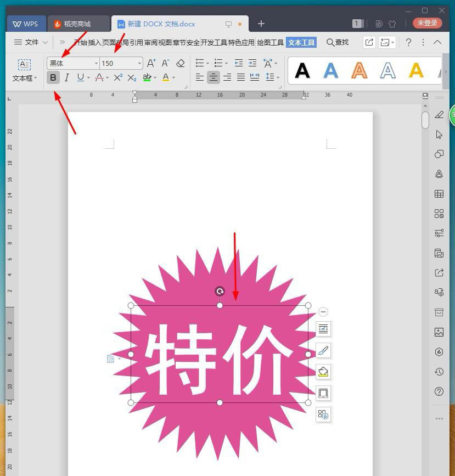Select the orange outlined text style preset
455x476 pixels.
[359, 70]
